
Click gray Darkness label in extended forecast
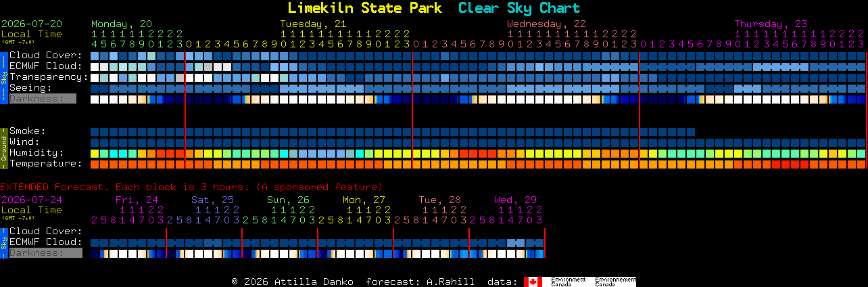point(45,253)
